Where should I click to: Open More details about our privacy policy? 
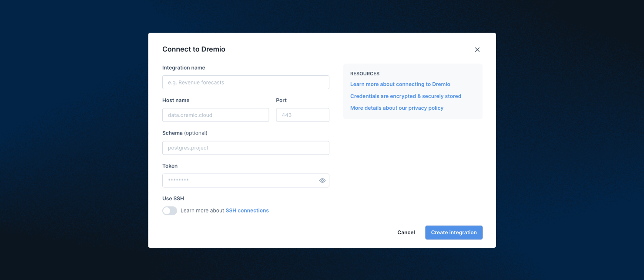[397, 108]
